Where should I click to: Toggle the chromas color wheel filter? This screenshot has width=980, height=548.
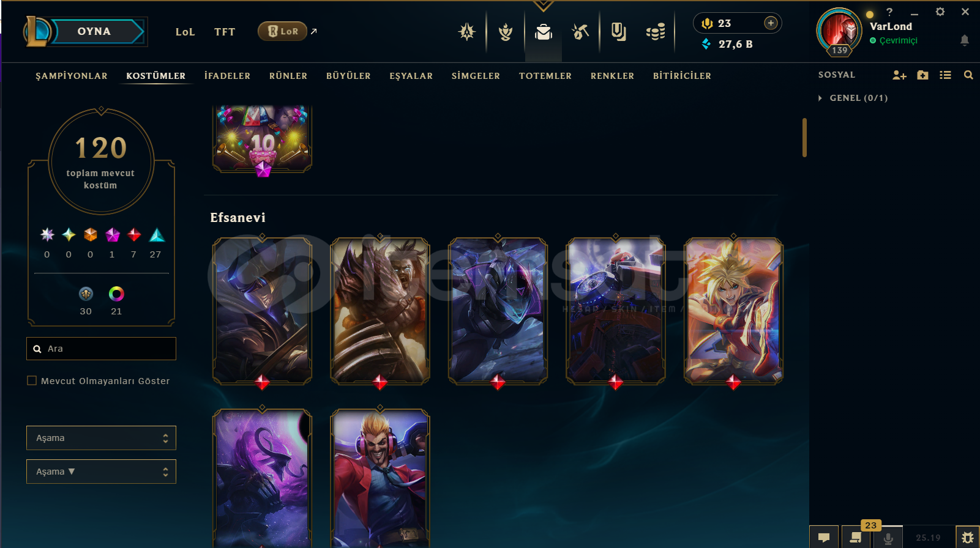click(x=116, y=294)
